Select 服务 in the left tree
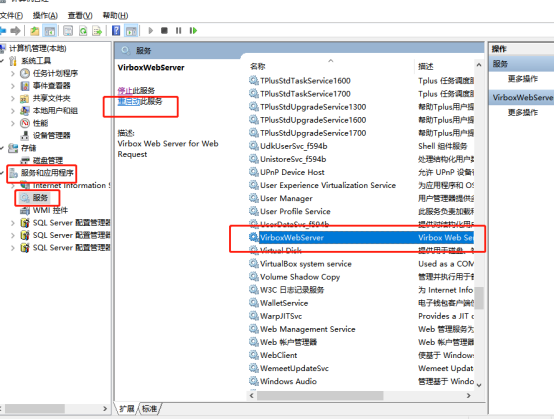 40,198
